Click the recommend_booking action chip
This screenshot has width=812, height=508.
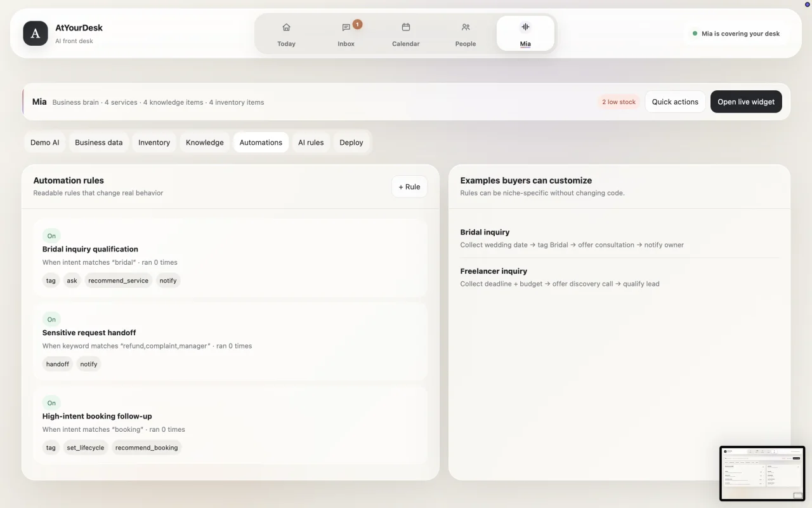tap(147, 448)
